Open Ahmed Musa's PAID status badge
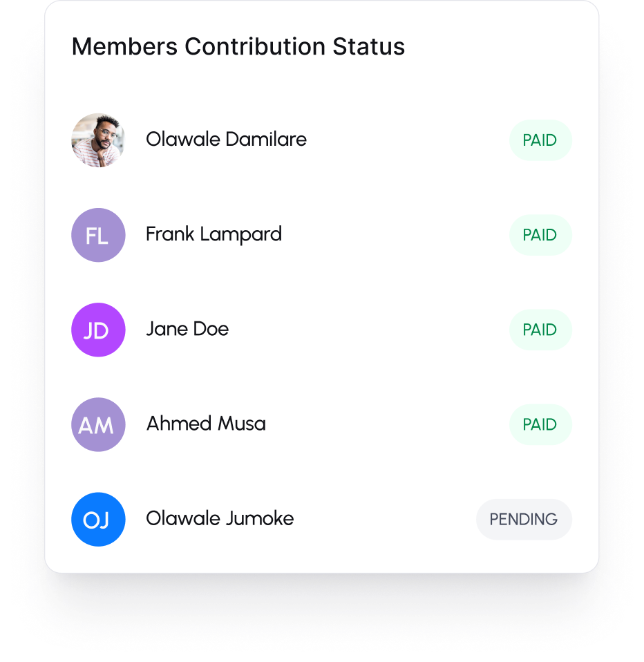The image size is (644, 662). pos(540,424)
